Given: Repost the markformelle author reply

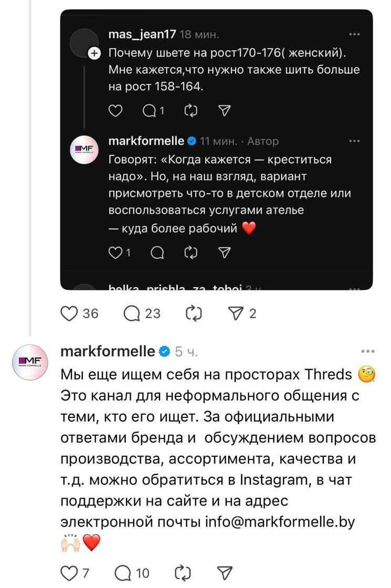Looking at the screenshot, I should 189,254.
